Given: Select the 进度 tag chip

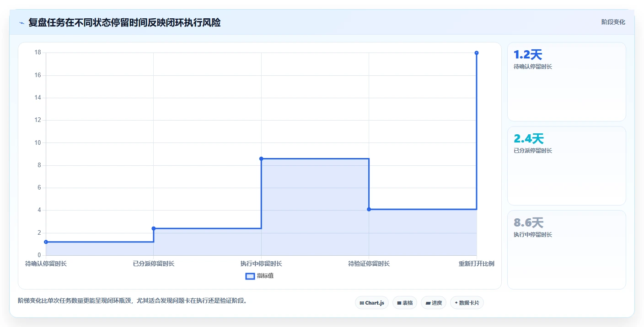Looking at the screenshot, I should [x=434, y=303].
